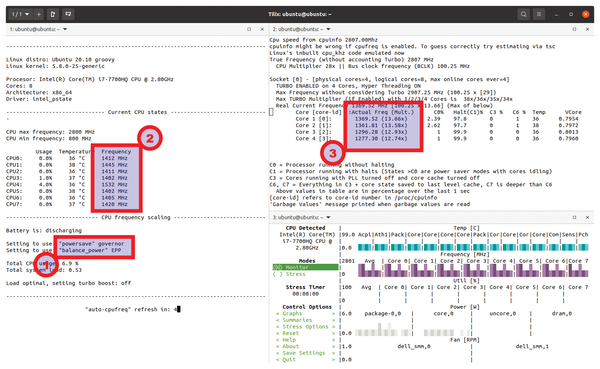Click the 'Driver: intel_pstate' line
The height and width of the screenshot is (369, 600).
point(39,99)
